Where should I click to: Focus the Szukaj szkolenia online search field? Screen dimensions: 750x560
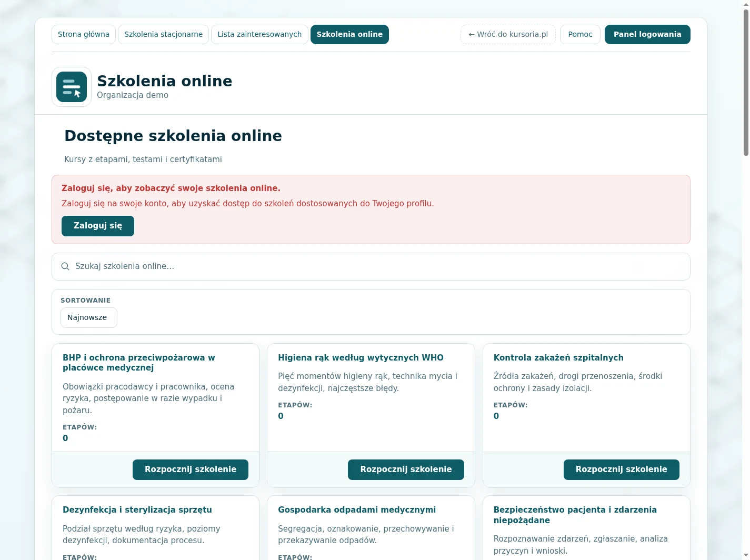[x=371, y=266]
